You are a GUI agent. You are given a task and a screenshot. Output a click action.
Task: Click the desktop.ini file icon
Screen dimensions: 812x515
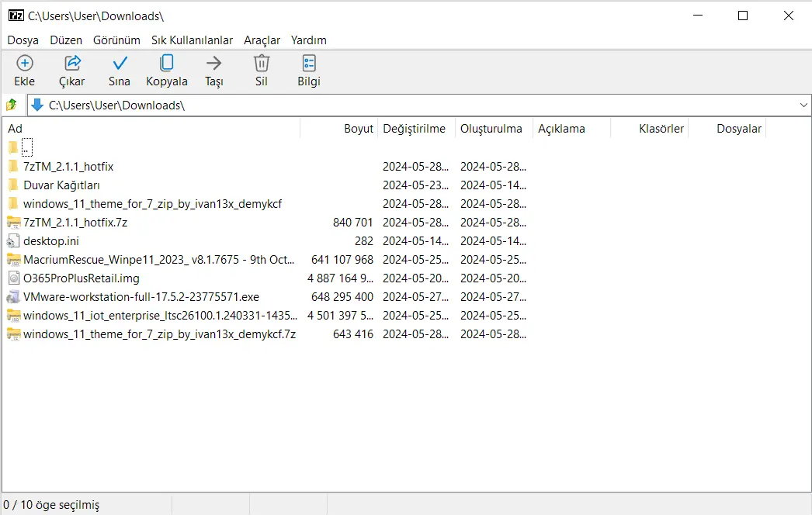point(13,241)
